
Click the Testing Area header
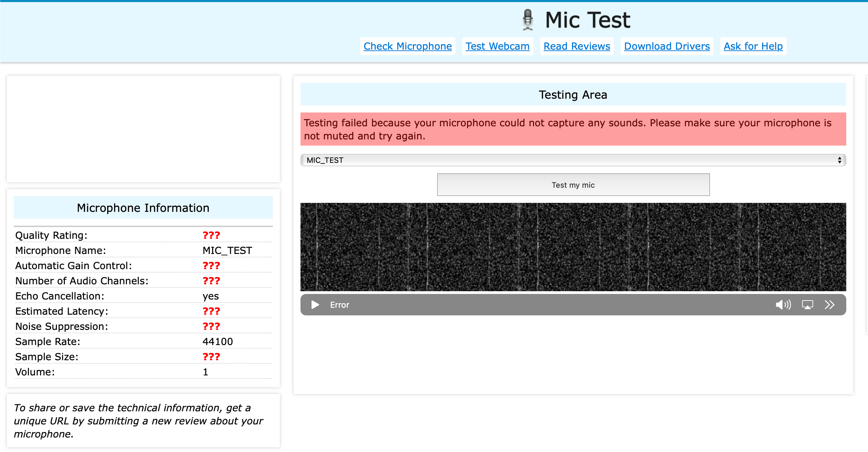(x=573, y=95)
